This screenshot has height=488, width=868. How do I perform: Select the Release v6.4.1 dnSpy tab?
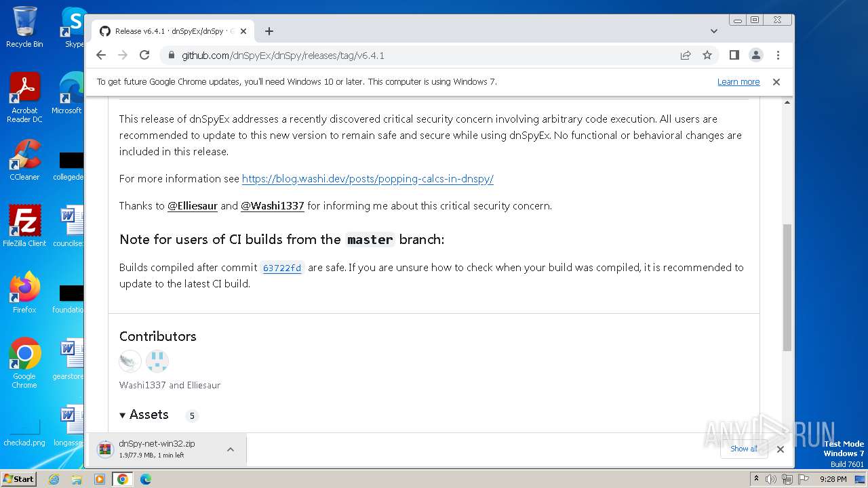173,31
